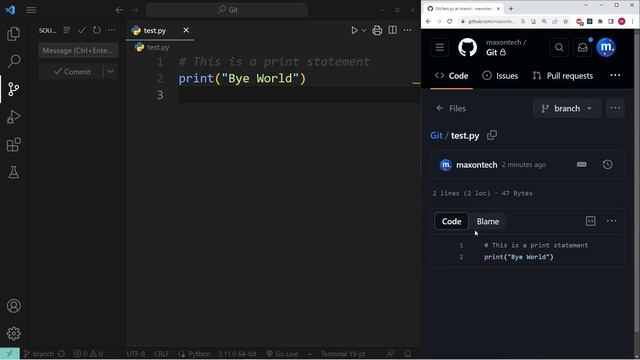The image size is (640, 360).
Task: Toggle source control view as tree/list
Action: pyautogui.click(x=67, y=30)
